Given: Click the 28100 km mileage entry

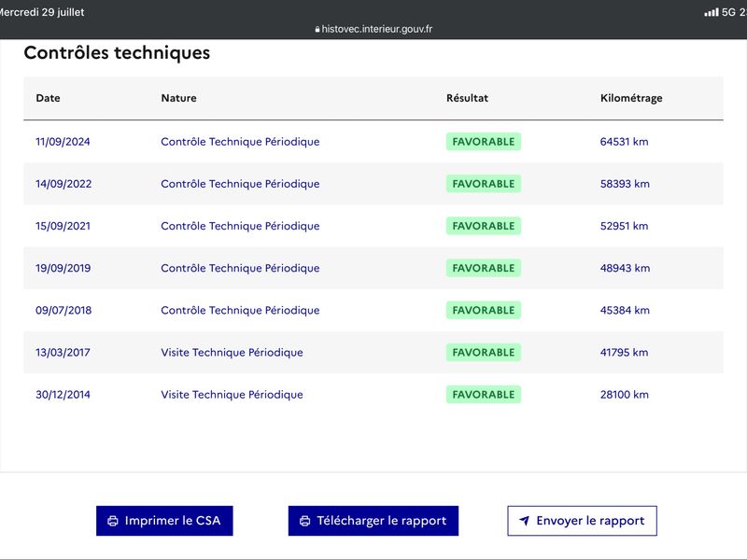Looking at the screenshot, I should (624, 394).
